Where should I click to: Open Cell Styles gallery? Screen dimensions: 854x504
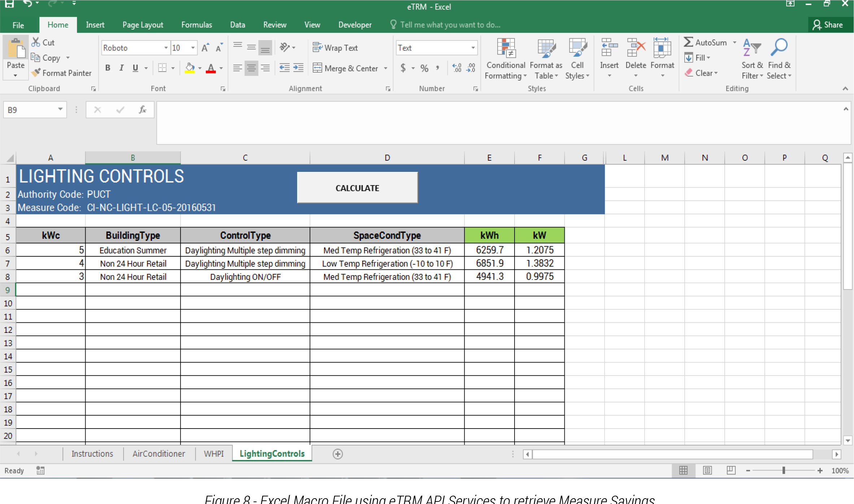577,59
